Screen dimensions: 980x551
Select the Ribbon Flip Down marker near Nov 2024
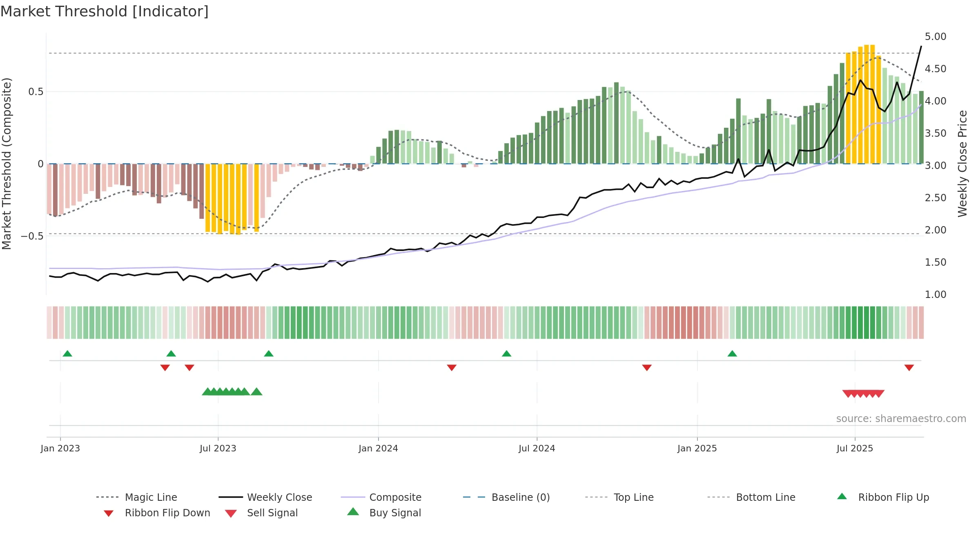[x=647, y=368]
